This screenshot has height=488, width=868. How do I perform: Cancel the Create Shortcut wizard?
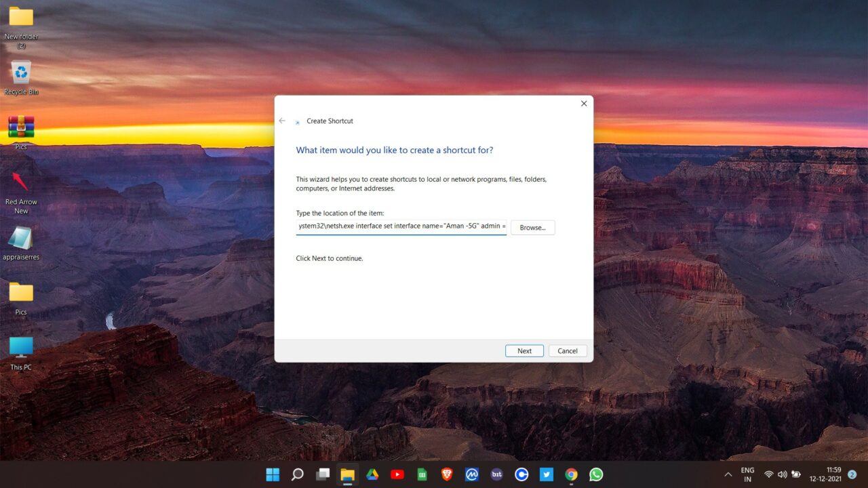tap(568, 351)
